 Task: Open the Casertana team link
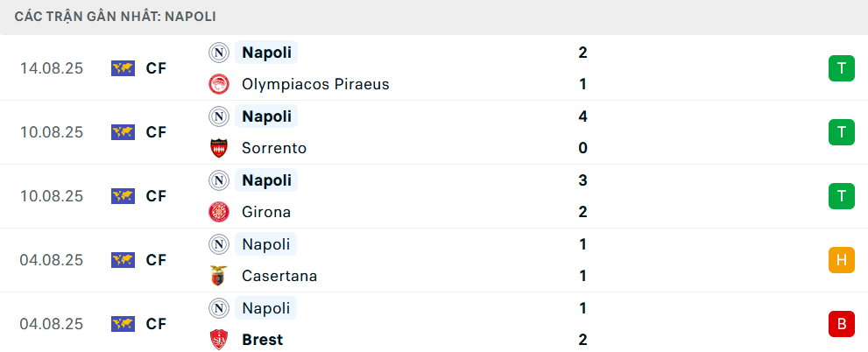click(x=279, y=276)
